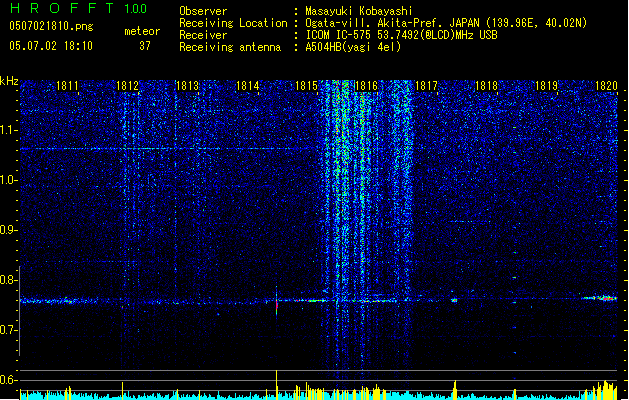Click the kHz axis unit label
This screenshot has height=400, width=629.
pos(9,81)
